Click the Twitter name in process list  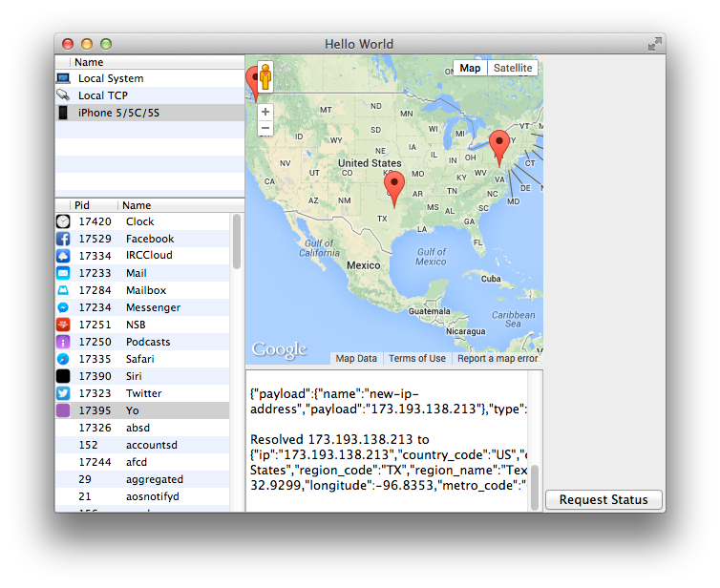point(144,393)
